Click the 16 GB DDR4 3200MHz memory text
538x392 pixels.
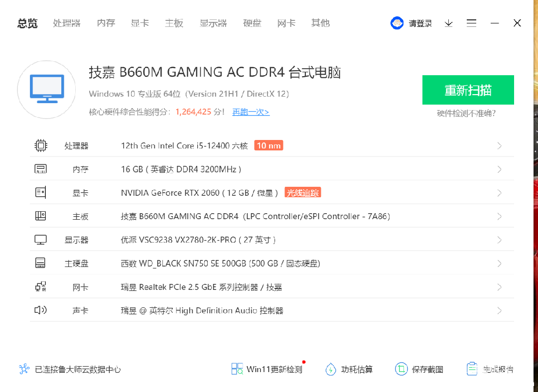click(181, 169)
